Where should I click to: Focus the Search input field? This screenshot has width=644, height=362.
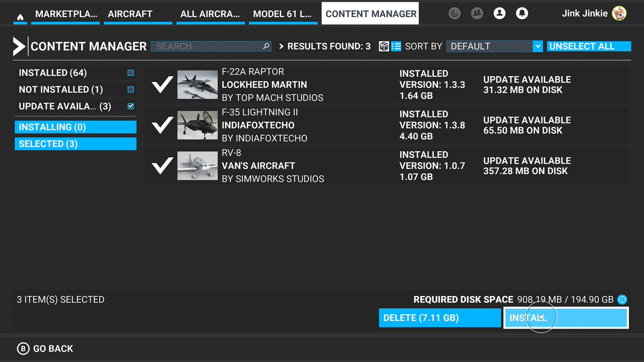[211, 46]
